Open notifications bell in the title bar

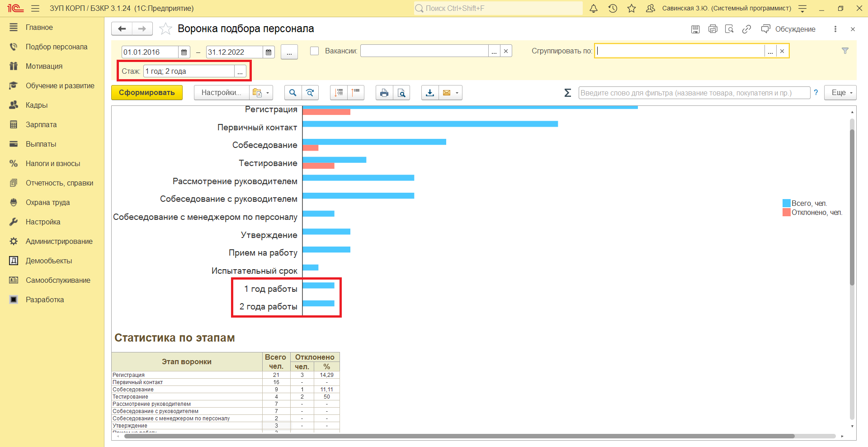(594, 8)
